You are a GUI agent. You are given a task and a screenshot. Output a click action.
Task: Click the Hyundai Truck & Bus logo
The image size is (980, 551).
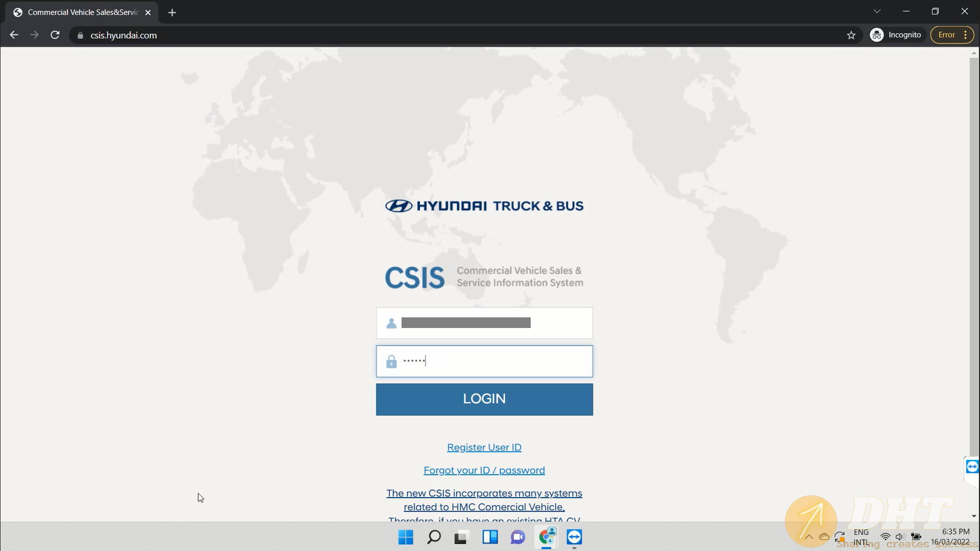484,206
